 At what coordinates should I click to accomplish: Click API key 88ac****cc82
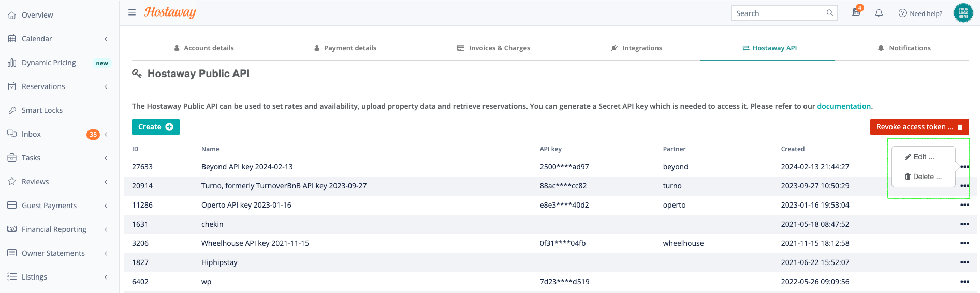pyautogui.click(x=563, y=186)
